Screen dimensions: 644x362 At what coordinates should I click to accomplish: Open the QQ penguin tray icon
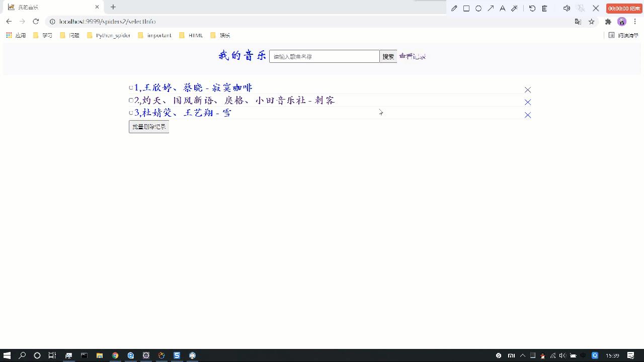click(x=542, y=355)
